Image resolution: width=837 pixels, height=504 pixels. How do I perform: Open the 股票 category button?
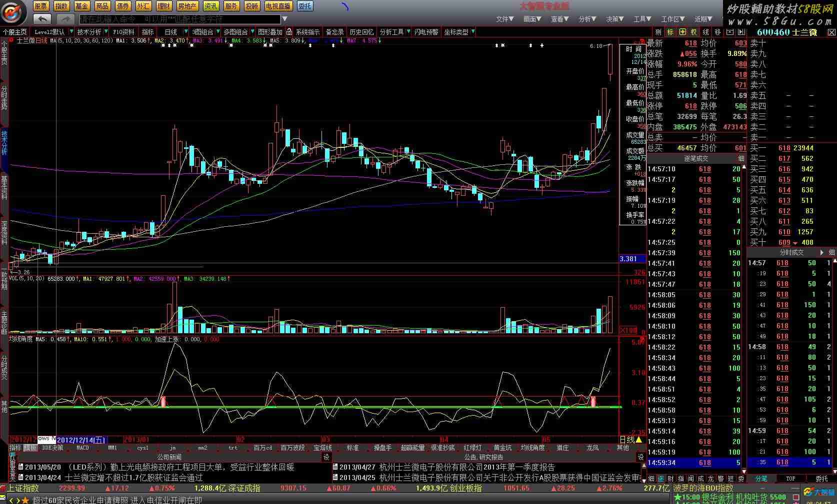click(41, 6)
